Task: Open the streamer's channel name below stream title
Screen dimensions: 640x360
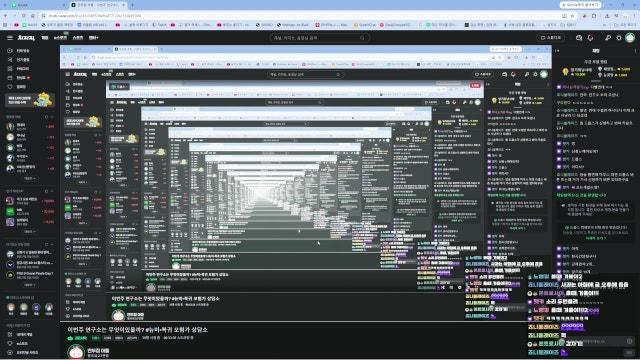Action: tap(98, 350)
